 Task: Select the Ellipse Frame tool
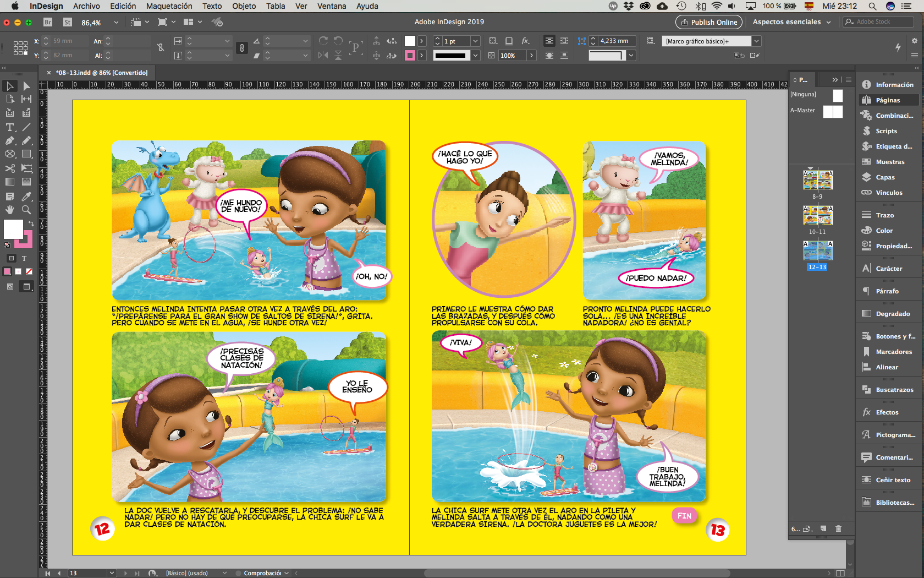tap(10, 154)
